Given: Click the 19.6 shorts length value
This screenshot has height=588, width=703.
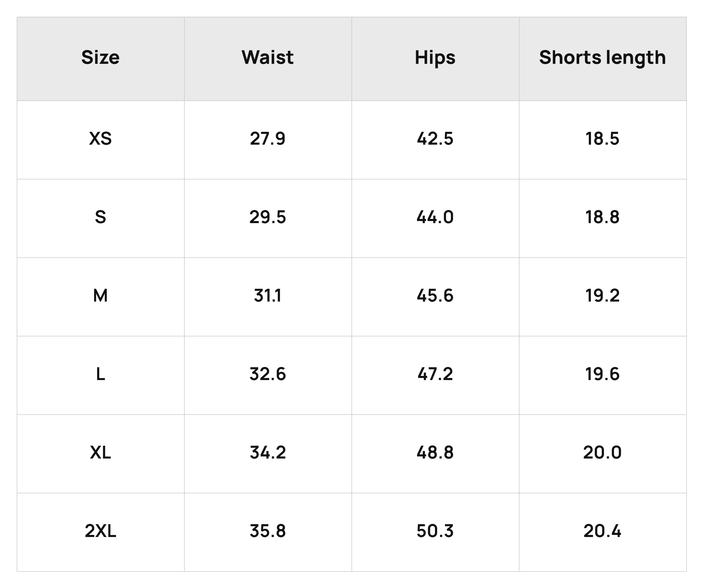Looking at the screenshot, I should (x=603, y=374).
